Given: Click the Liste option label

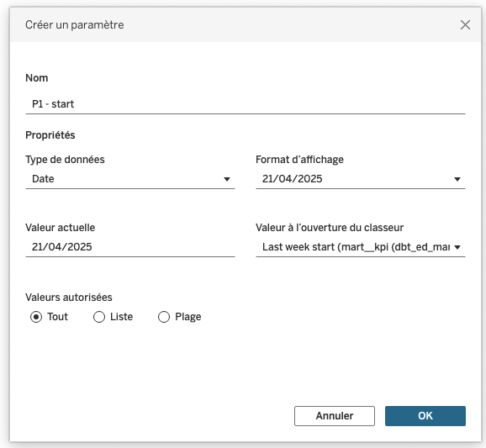Looking at the screenshot, I should 121,317.
